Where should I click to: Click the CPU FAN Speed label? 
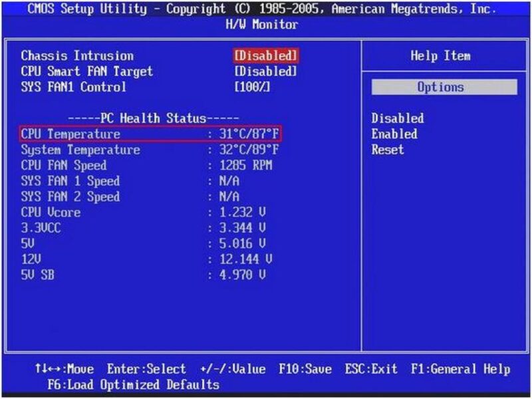pyautogui.click(x=64, y=166)
